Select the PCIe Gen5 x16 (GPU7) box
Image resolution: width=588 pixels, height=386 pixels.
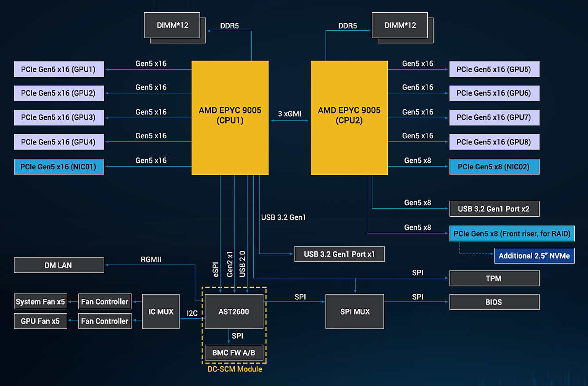(494, 118)
